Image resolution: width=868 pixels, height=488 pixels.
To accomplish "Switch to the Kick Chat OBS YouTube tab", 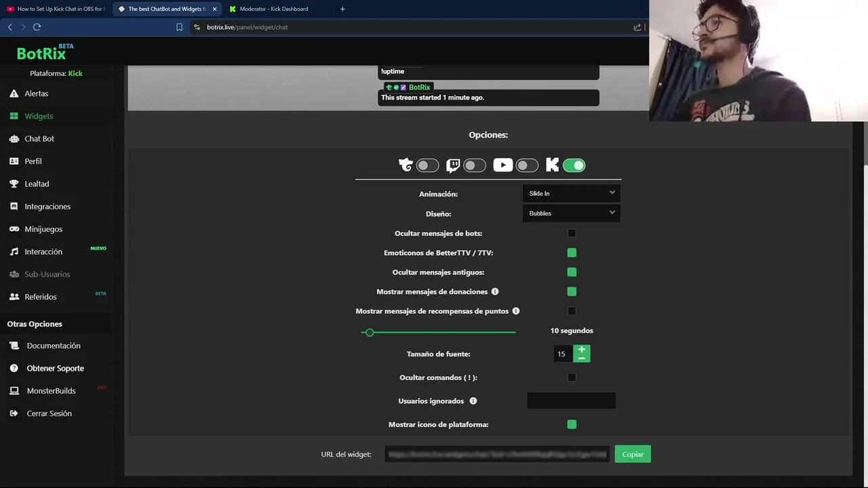I will [x=56, y=9].
